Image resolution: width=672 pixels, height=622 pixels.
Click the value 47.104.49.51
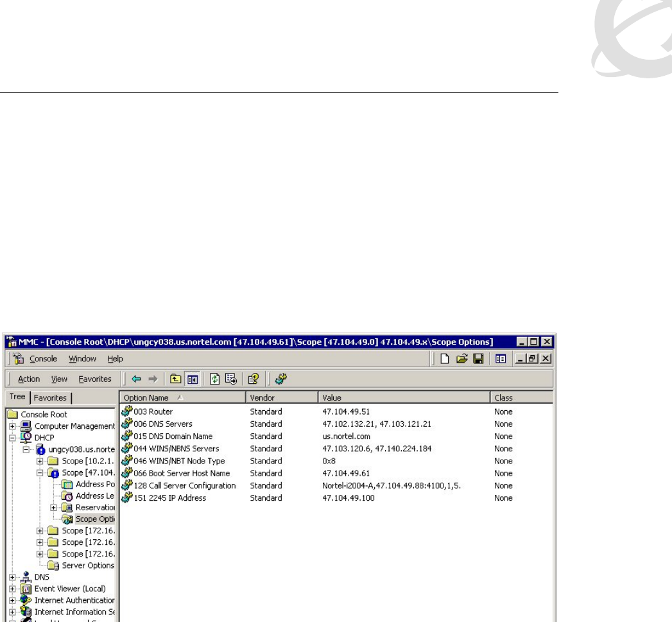pos(346,411)
